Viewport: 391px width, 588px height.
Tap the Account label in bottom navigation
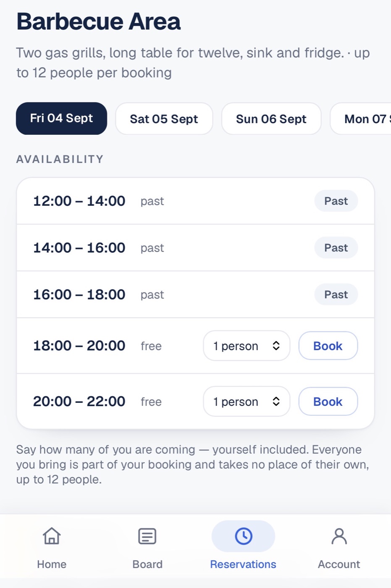point(339,564)
